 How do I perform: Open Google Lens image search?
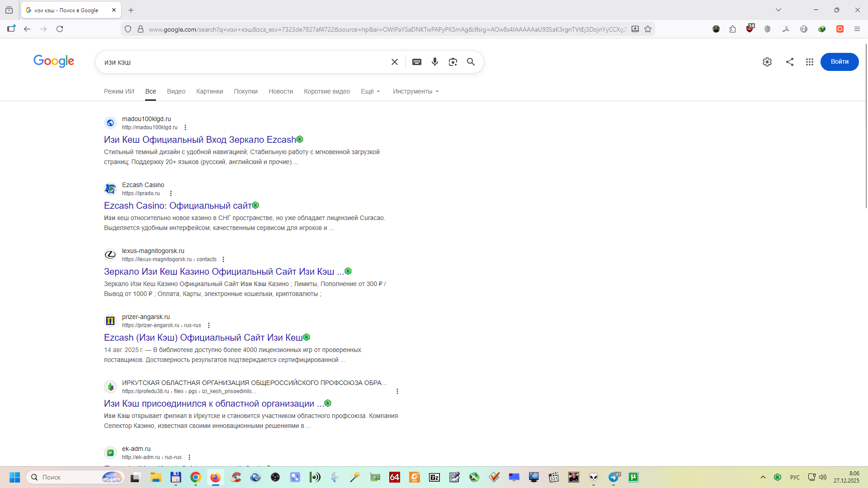pyautogui.click(x=453, y=62)
